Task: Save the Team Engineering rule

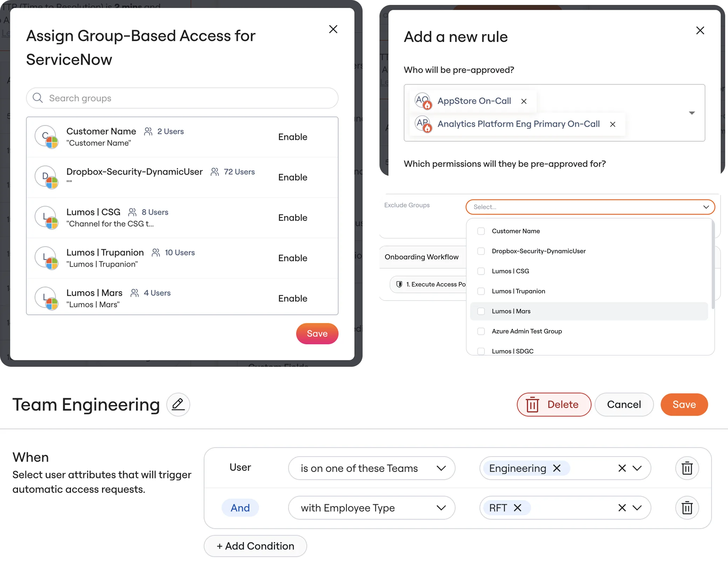Action: click(684, 404)
